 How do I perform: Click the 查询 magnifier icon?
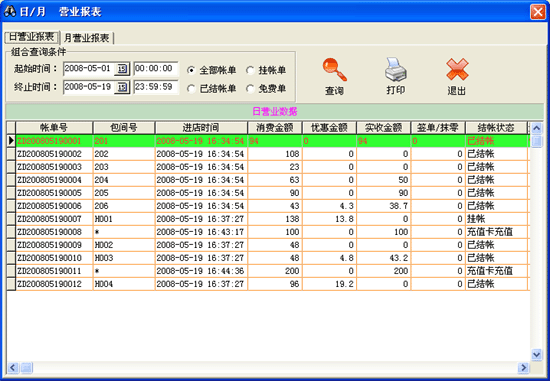point(334,70)
